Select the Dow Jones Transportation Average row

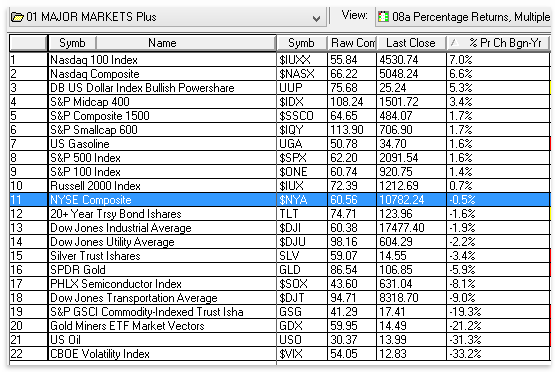pos(280,298)
